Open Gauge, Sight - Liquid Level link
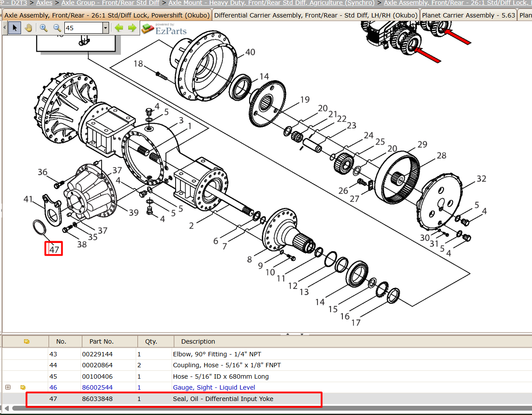532x415 pixels. pyautogui.click(x=214, y=387)
